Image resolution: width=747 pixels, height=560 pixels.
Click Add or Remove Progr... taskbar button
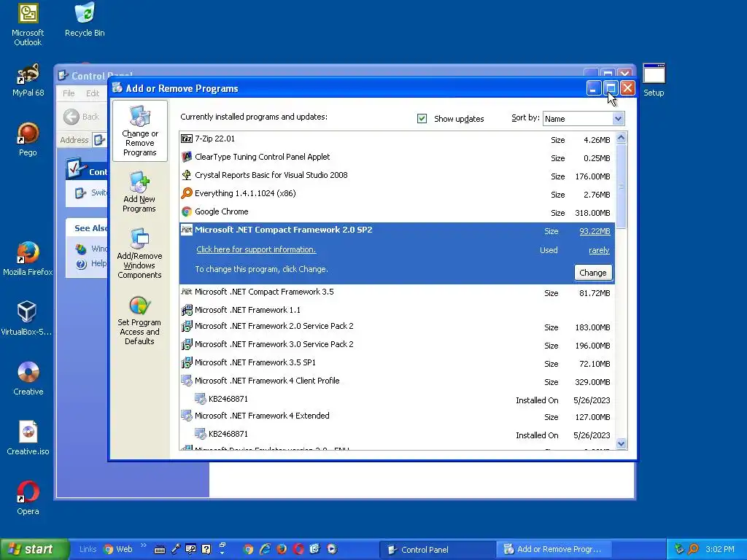(554, 550)
